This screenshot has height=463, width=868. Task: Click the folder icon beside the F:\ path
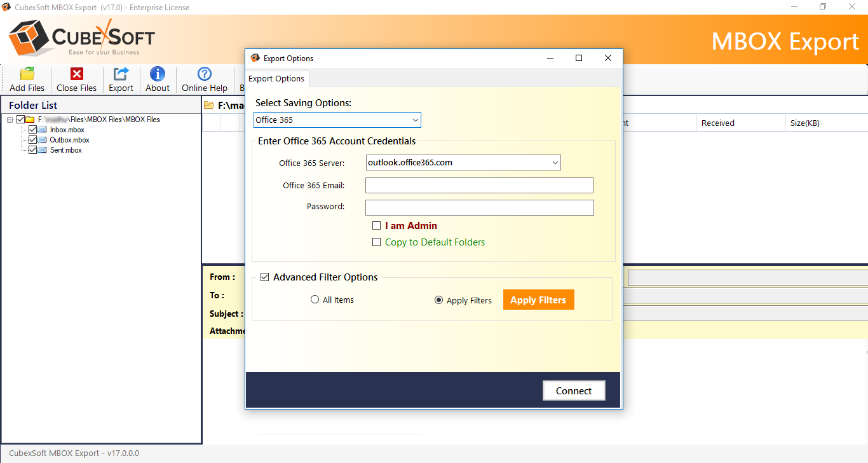pyautogui.click(x=209, y=106)
